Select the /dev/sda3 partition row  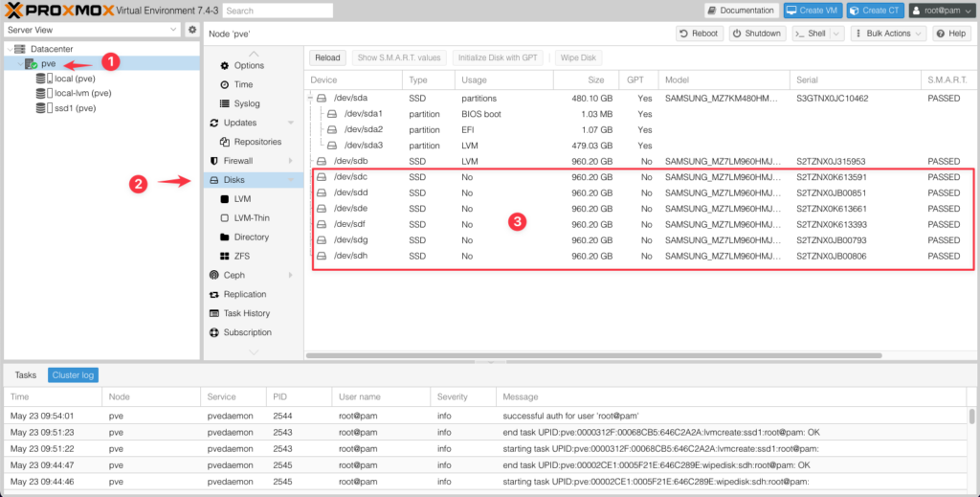[641, 146]
